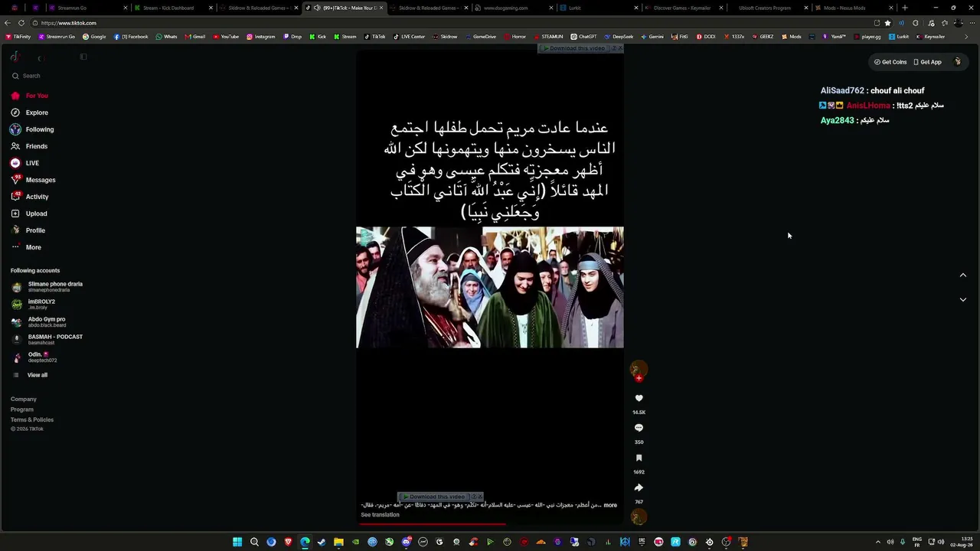
Task: Open the Friends section
Action: click(29, 146)
